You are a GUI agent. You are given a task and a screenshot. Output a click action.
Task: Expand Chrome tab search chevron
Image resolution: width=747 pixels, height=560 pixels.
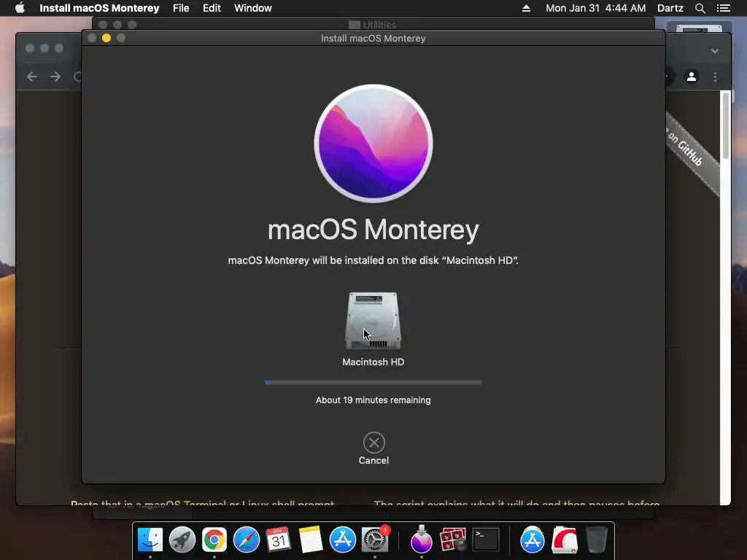(715, 50)
